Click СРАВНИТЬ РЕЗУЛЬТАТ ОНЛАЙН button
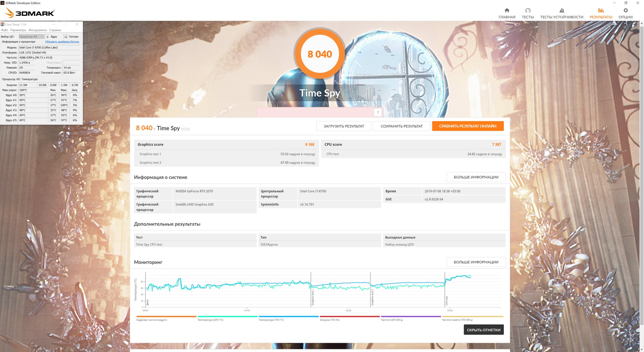This screenshot has width=644, height=352. click(468, 126)
